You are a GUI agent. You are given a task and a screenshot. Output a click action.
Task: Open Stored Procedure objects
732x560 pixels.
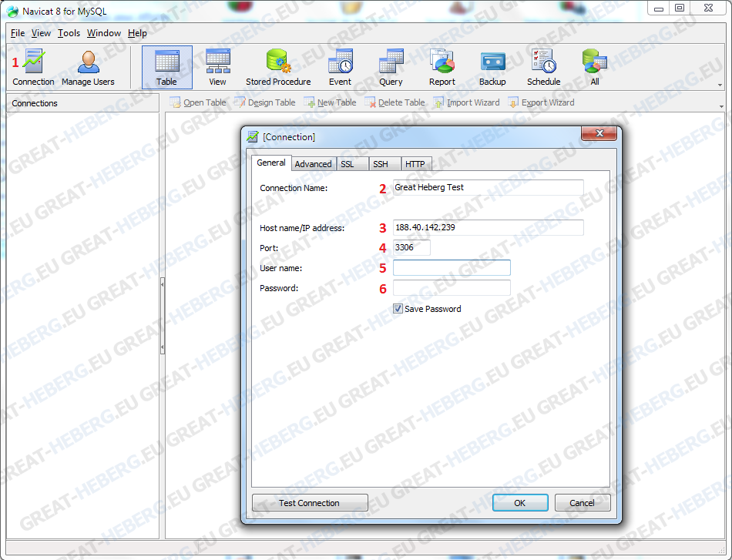(278, 68)
